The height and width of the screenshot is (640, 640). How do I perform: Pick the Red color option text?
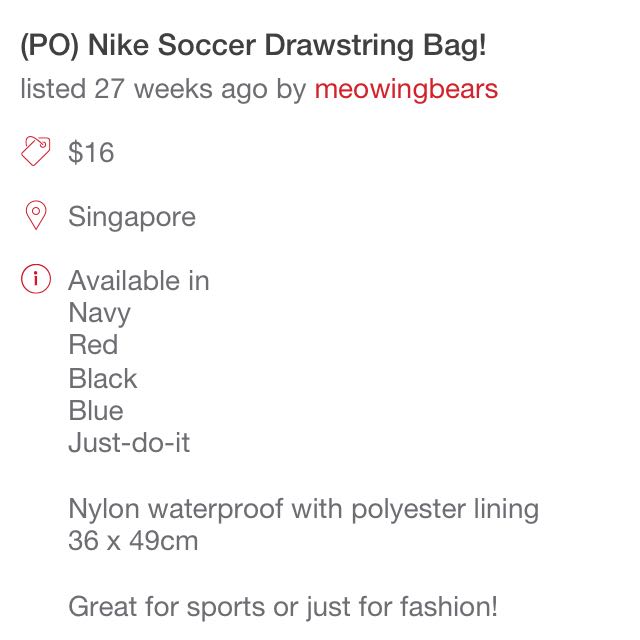coord(93,344)
